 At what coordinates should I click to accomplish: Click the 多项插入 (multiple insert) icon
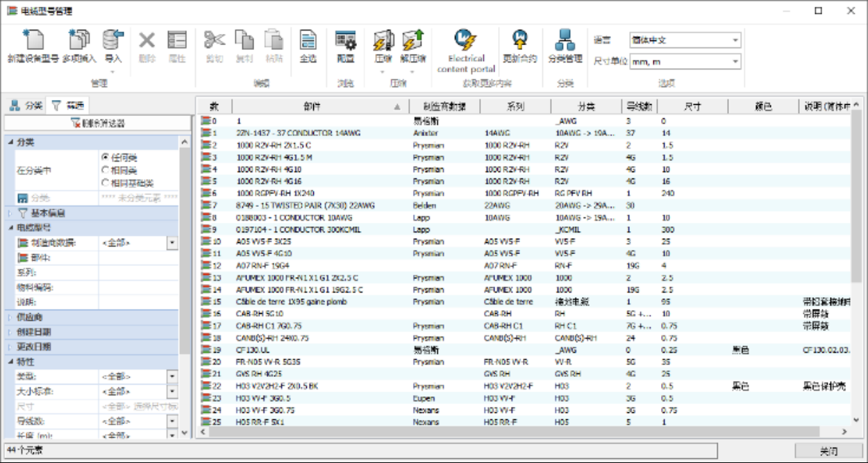pos(79,42)
